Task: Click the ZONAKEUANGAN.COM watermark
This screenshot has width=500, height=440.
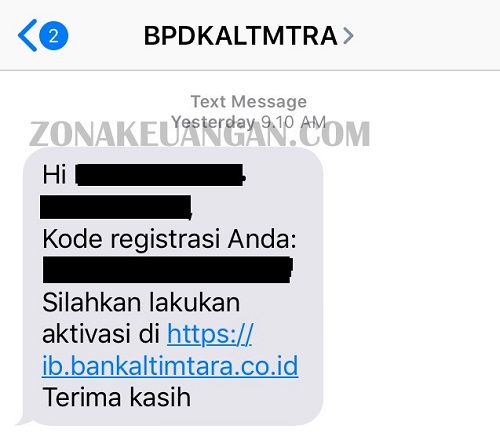Action: (x=200, y=134)
